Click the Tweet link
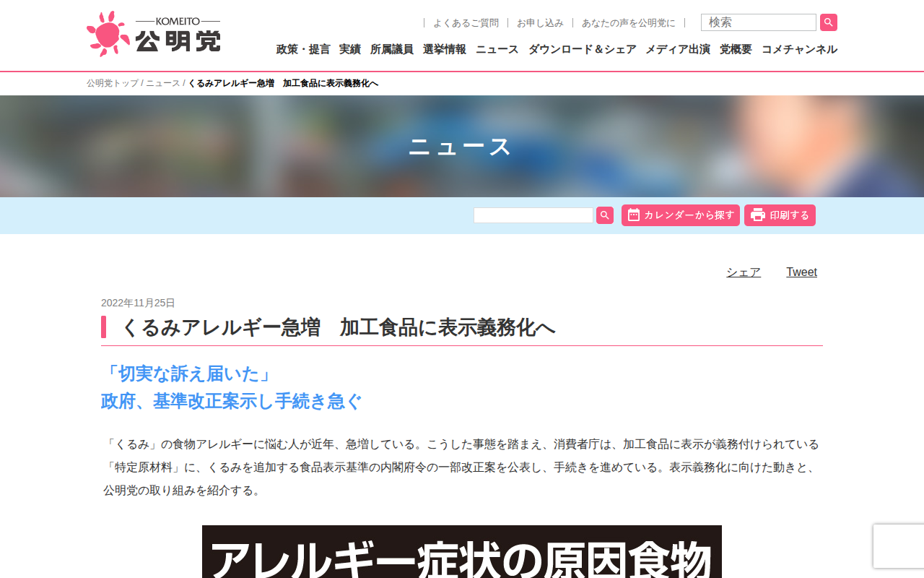This screenshot has height=578, width=924. point(802,272)
